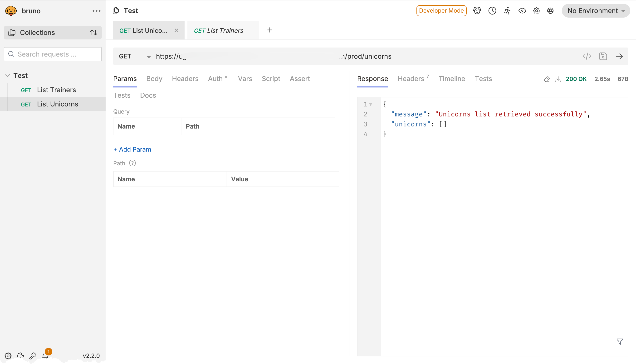
Task: Open collection settings gear in the top toolbar
Action: (x=536, y=11)
